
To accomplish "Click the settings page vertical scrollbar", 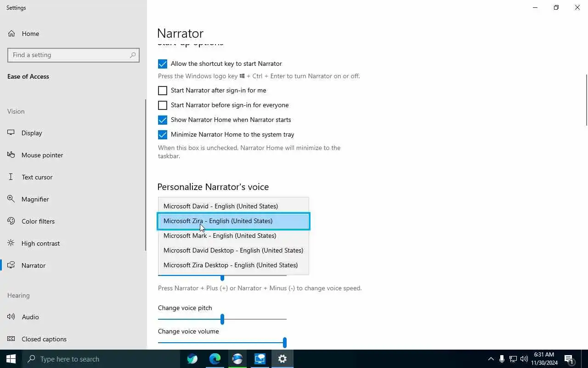I will click(586, 99).
